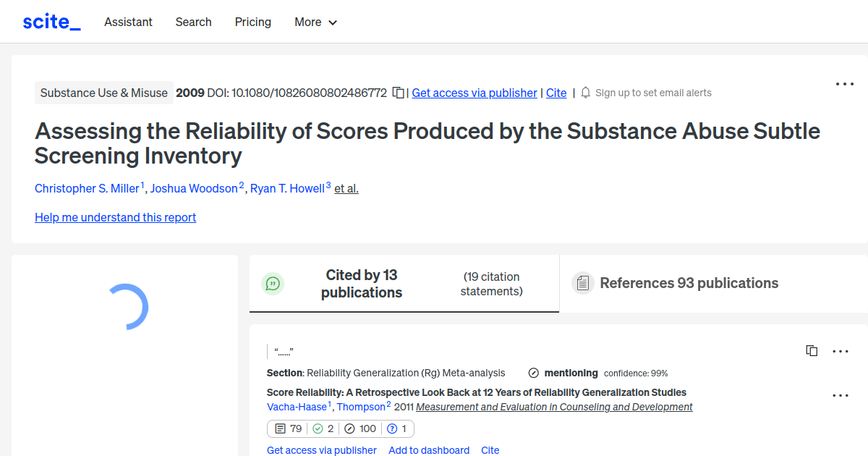This screenshot has width=868, height=456.
Task: Open the More navigation dropdown
Action: (315, 22)
